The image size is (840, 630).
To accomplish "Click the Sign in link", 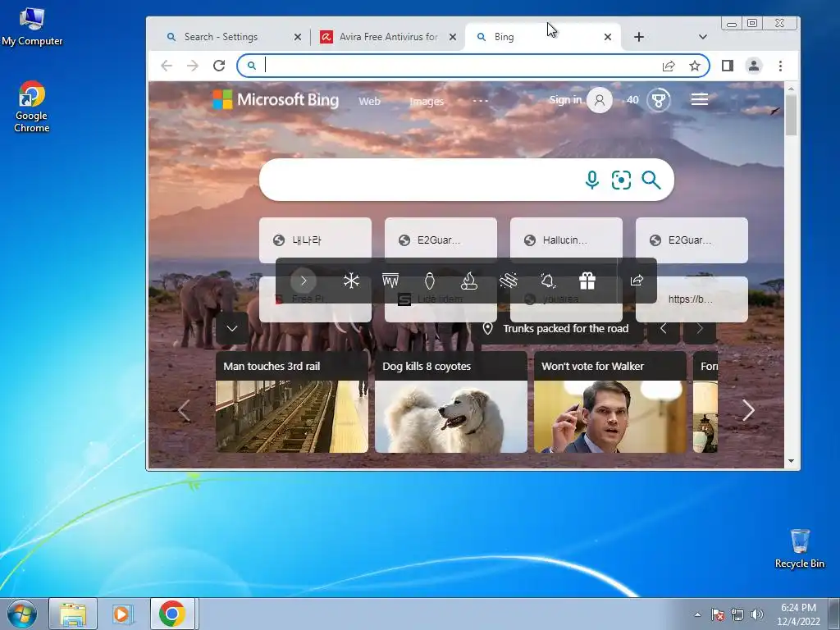I will click(x=565, y=99).
